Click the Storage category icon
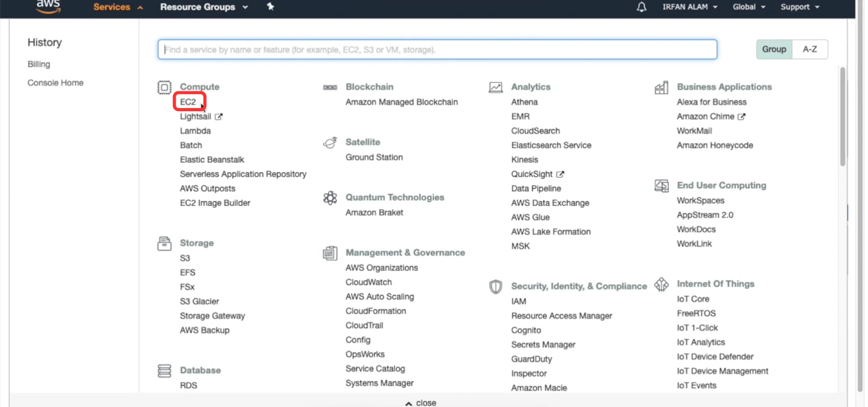Image resolution: width=868 pixels, height=407 pixels. click(165, 243)
